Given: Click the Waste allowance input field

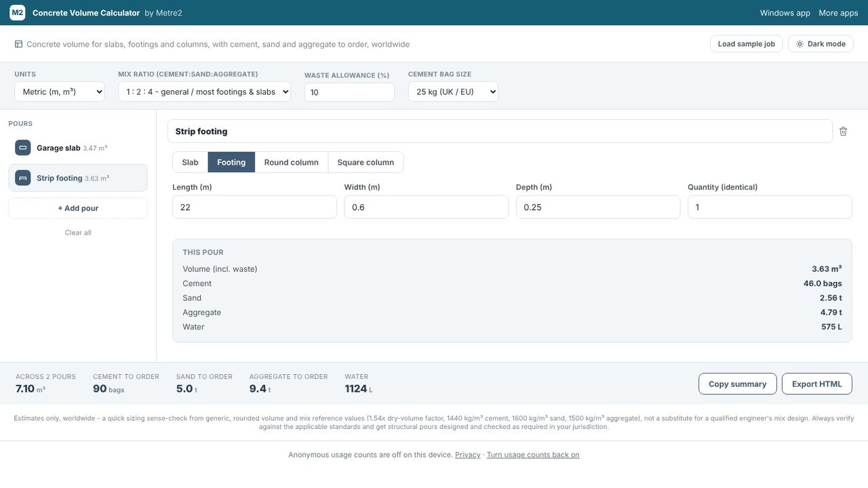Looking at the screenshot, I should click(x=349, y=92).
